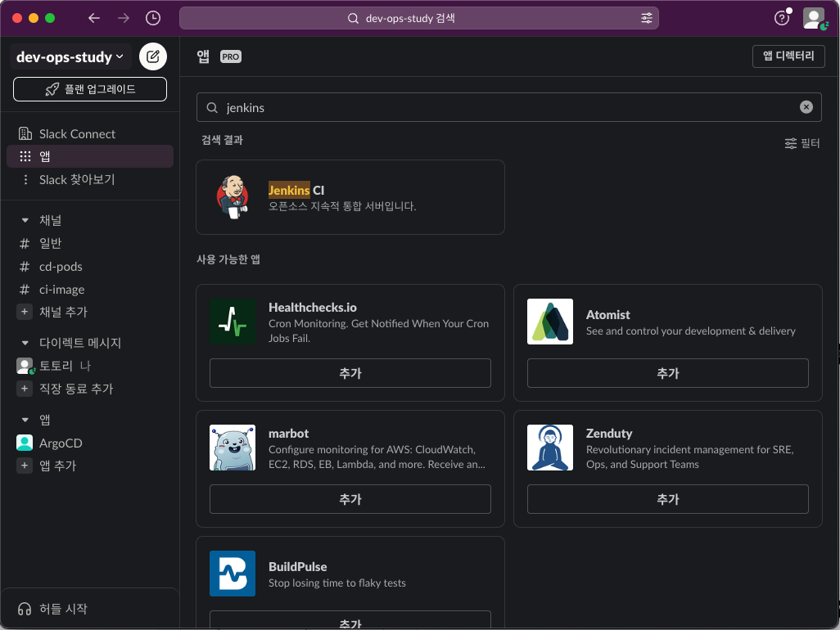Click the PRO badge next to 앱
This screenshot has width=840, height=630.
pos(230,56)
